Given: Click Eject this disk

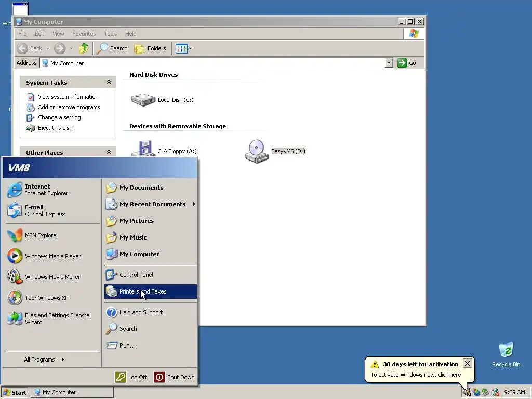Looking at the screenshot, I should pos(55,128).
